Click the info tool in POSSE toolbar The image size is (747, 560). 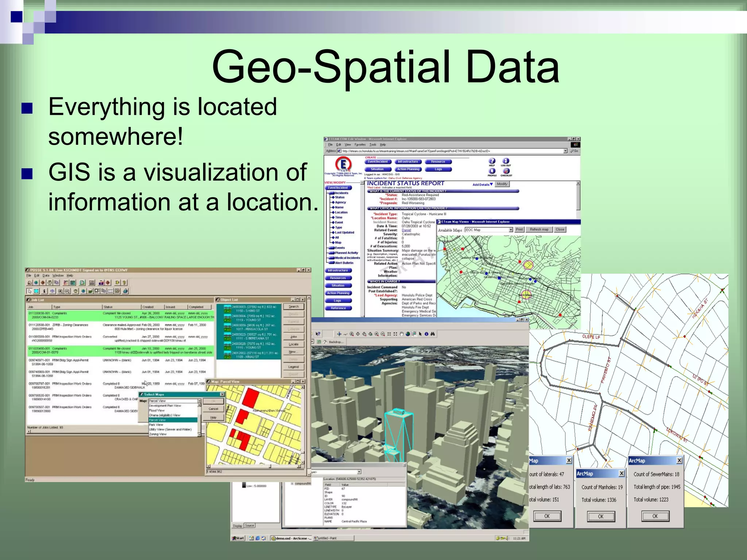click(x=44, y=291)
